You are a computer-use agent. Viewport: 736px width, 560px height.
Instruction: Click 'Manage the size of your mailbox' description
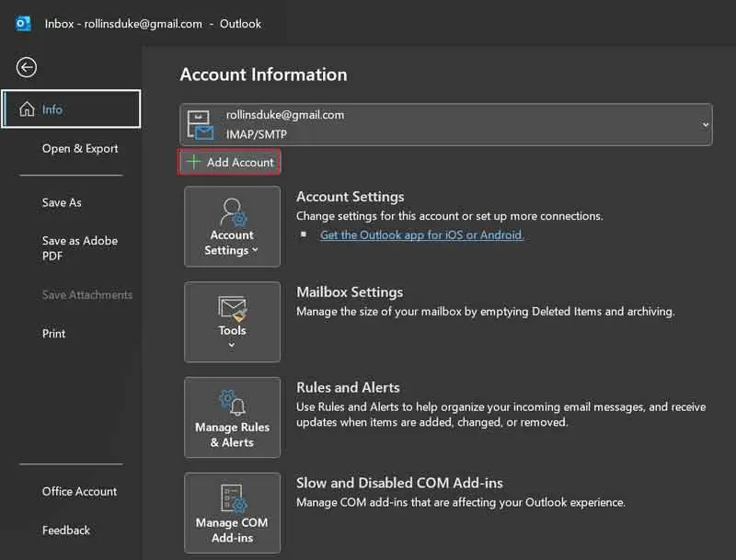click(x=486, y=312)
